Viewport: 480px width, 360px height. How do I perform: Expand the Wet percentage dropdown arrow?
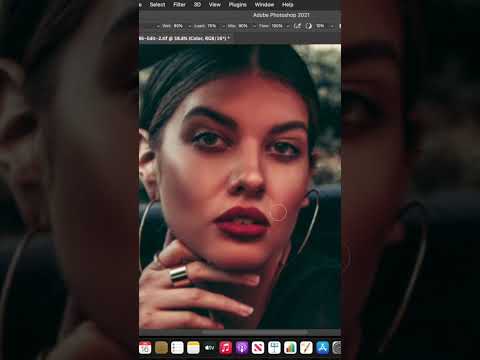(190, 26)
